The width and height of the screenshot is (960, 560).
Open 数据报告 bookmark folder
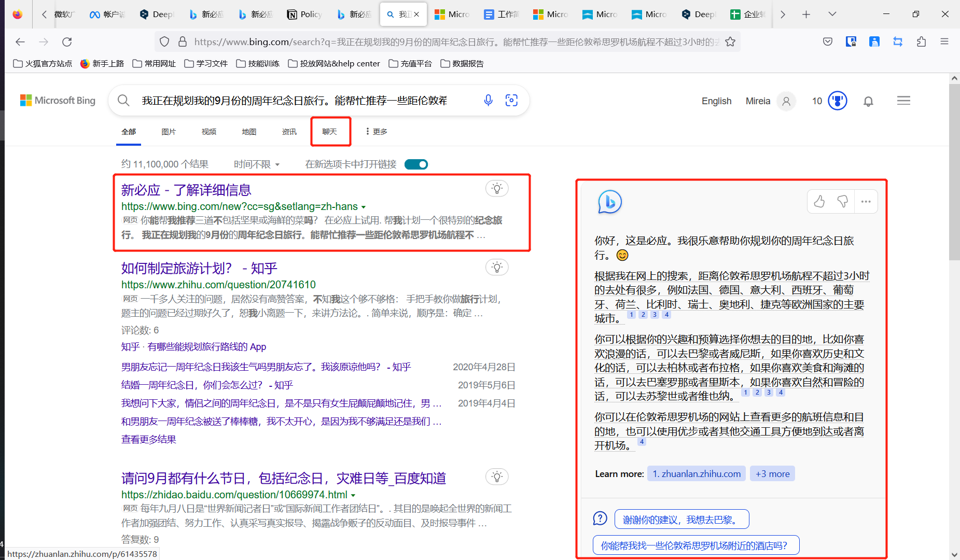462,64
